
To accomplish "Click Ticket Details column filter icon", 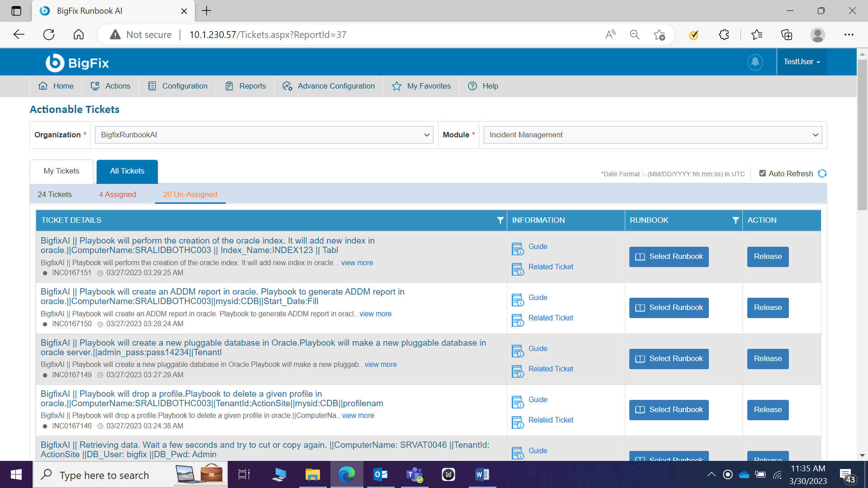I will tap(500, 220).
